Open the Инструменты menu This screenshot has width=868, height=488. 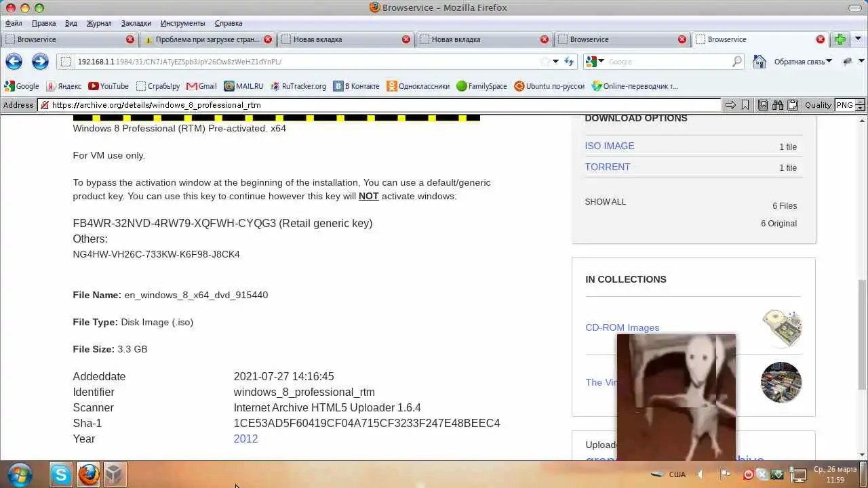click(183, 23)
